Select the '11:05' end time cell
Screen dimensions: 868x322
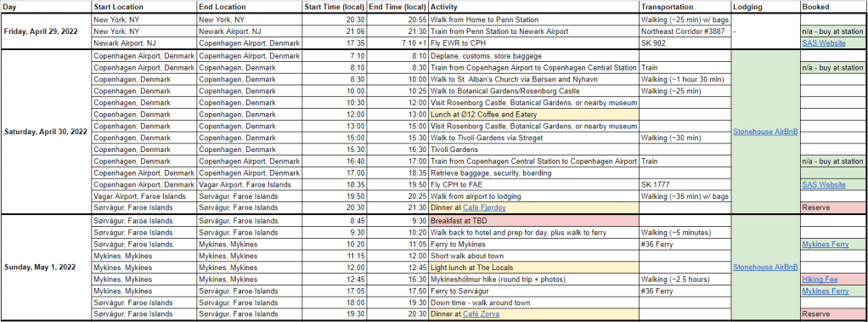tap(397, 244)
